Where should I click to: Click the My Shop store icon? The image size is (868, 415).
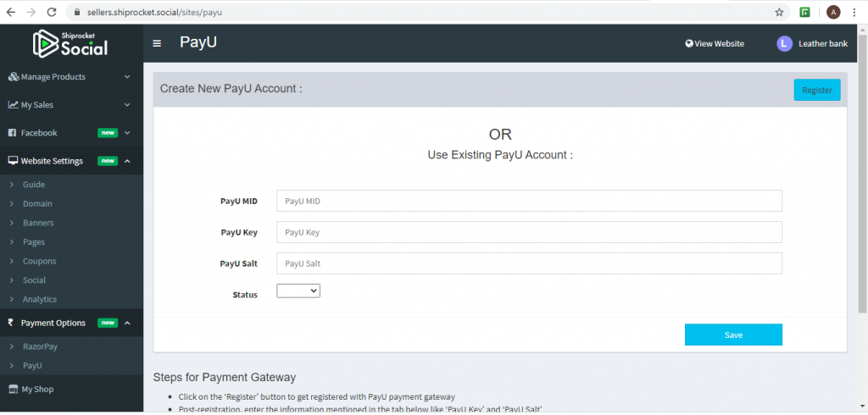click(14, 389)
